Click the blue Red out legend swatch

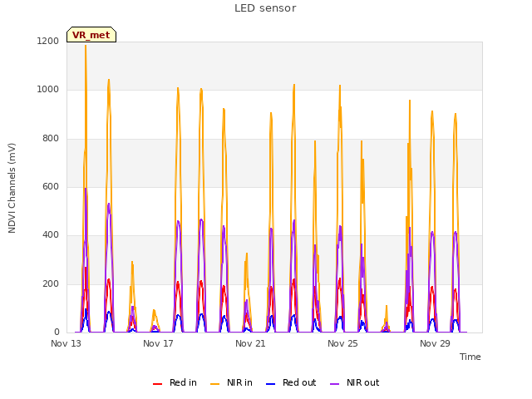pyautogui.click(x=270, y=384)
